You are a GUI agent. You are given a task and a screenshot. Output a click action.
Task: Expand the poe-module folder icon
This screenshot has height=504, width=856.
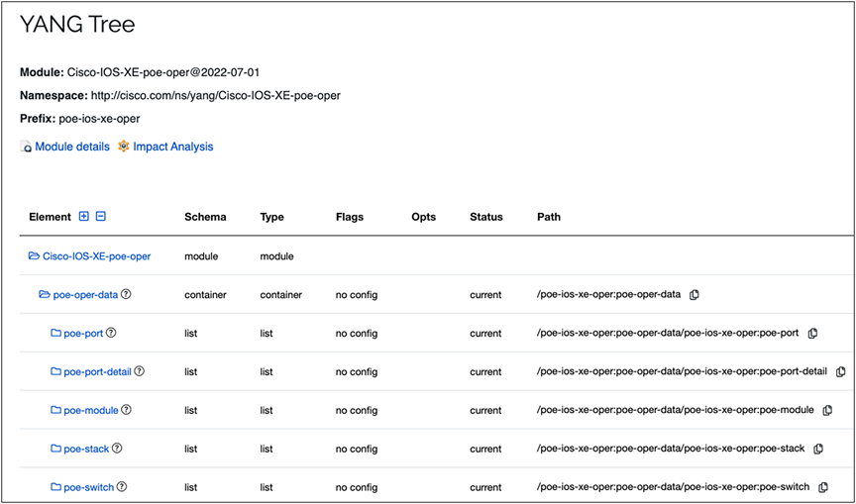[x=55, y=410]
